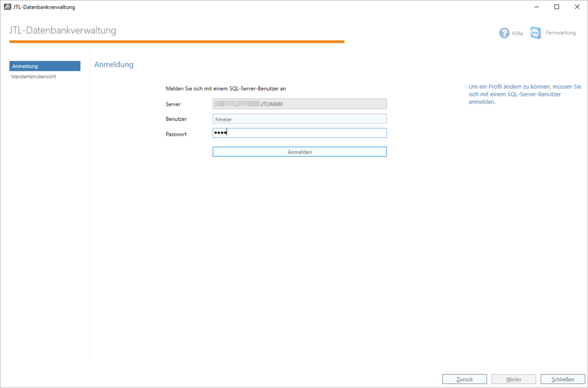Click the greyed-out Server input field

tap(299, 104)
